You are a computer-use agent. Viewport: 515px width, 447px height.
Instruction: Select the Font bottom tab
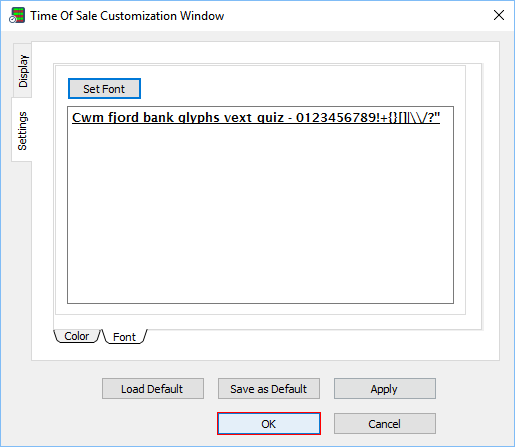pos(124,337)
